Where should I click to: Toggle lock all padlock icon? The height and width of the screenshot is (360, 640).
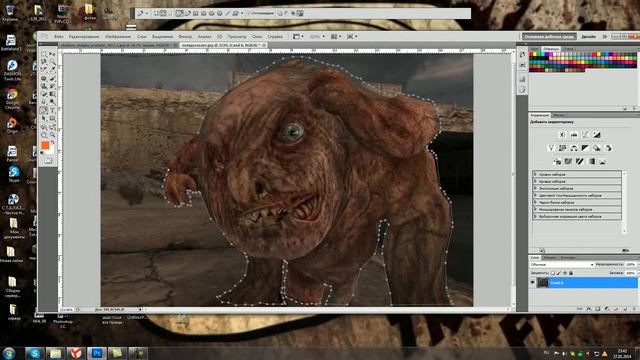tap(571, 273)
